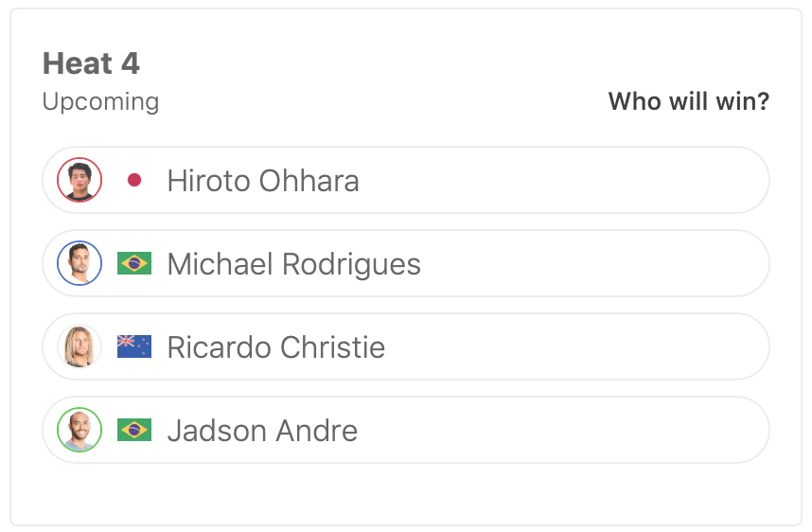Click Ricardo Christie's avatar photo
The height and width of the screenshot is (532, 812).
(x=79, y=346)
